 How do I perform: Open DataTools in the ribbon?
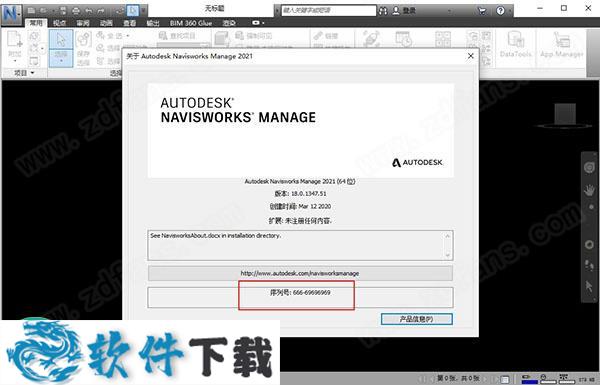tap(515, 44)
